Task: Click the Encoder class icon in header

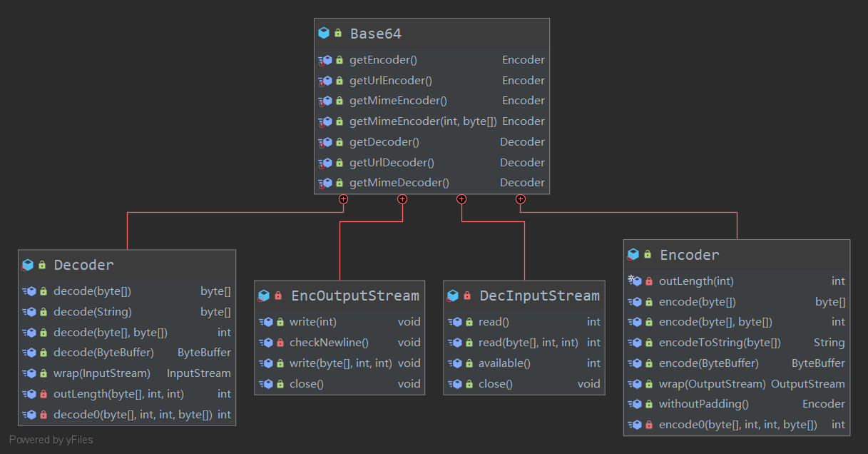Action: 633,255
